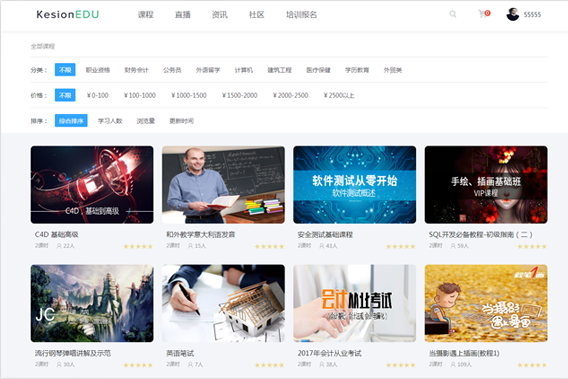
Task: Click the 109人 learner count
Action: tap(461, 364)
